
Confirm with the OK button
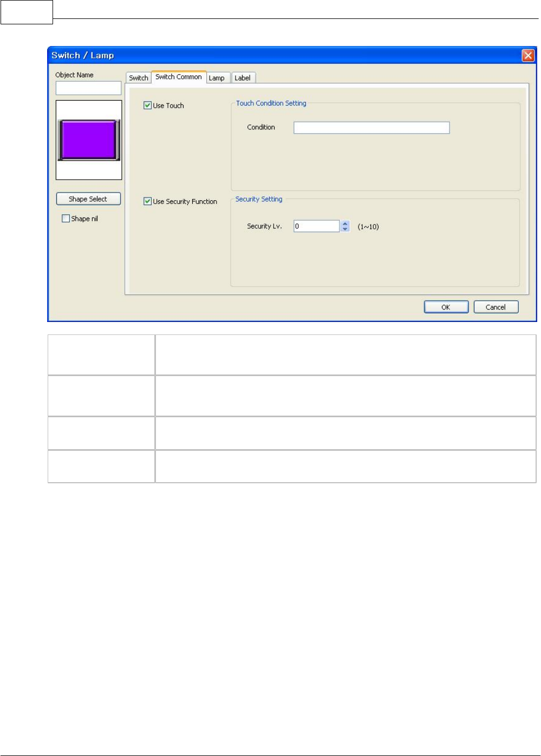tap(446, 307)
